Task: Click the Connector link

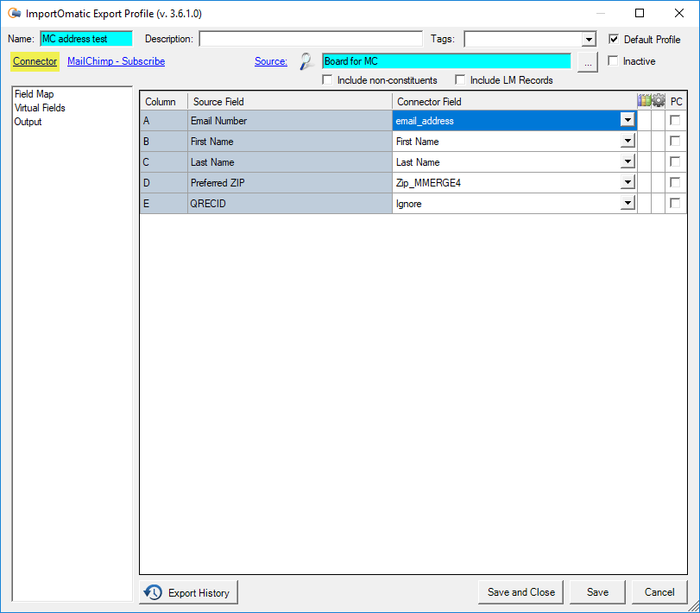Action: (35, 61)
